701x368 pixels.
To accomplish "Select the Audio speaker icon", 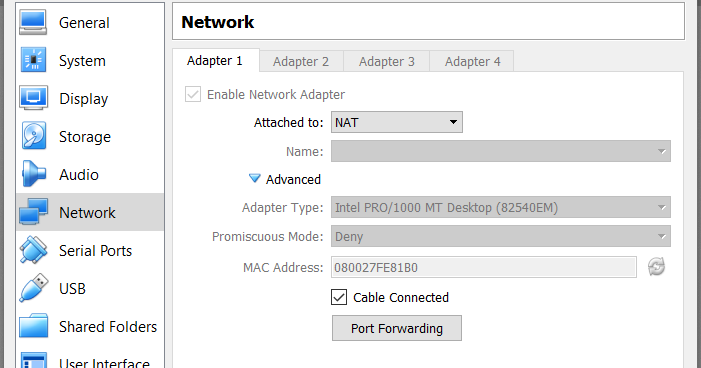I will pyautogui.click(x=33, y=174).
